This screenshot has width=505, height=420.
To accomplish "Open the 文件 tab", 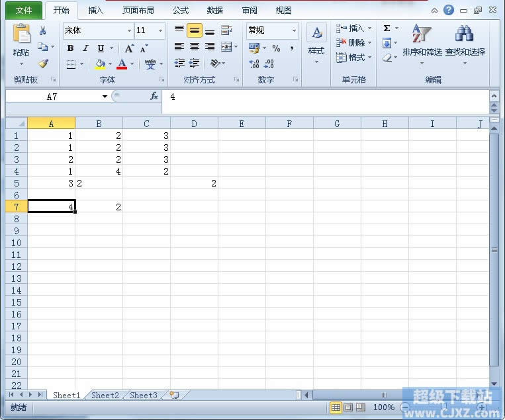I will coord(24,11).
